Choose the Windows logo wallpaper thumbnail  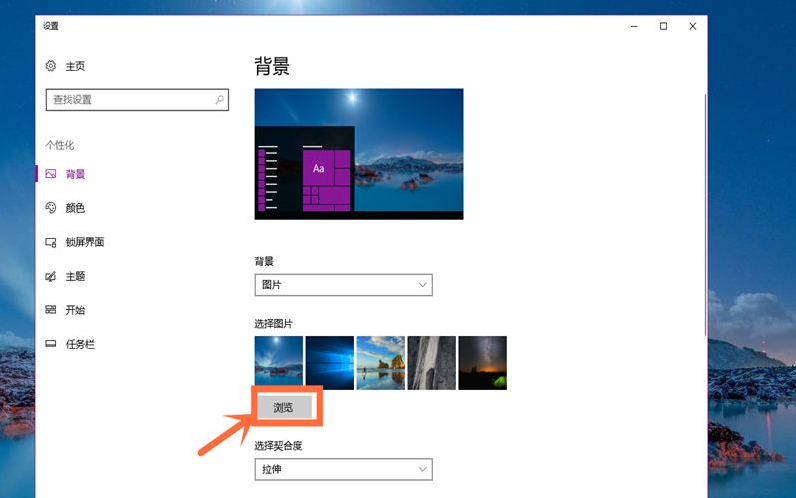pyautogui.click(x=329, y=363)
